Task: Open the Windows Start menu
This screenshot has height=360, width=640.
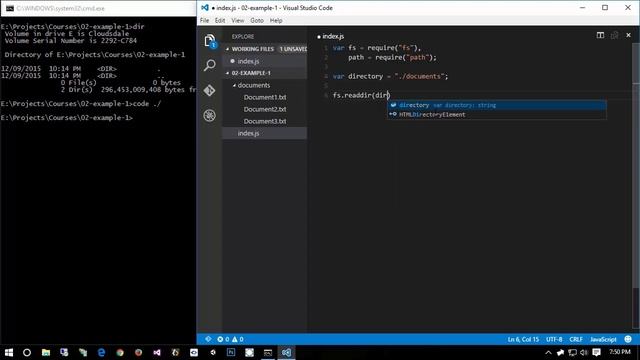Action: 9,352
